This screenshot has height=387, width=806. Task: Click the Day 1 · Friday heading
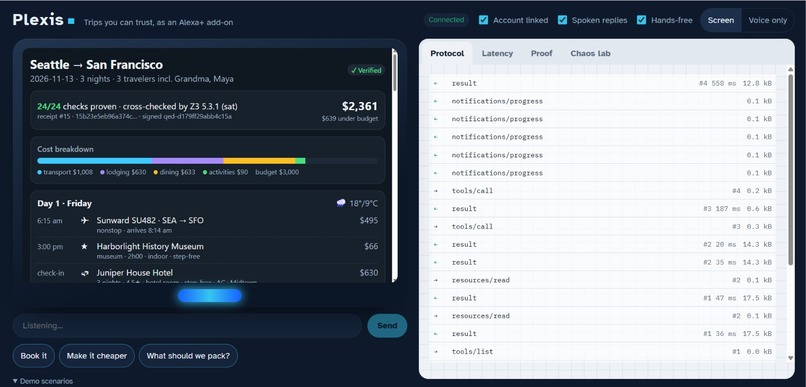64,204
